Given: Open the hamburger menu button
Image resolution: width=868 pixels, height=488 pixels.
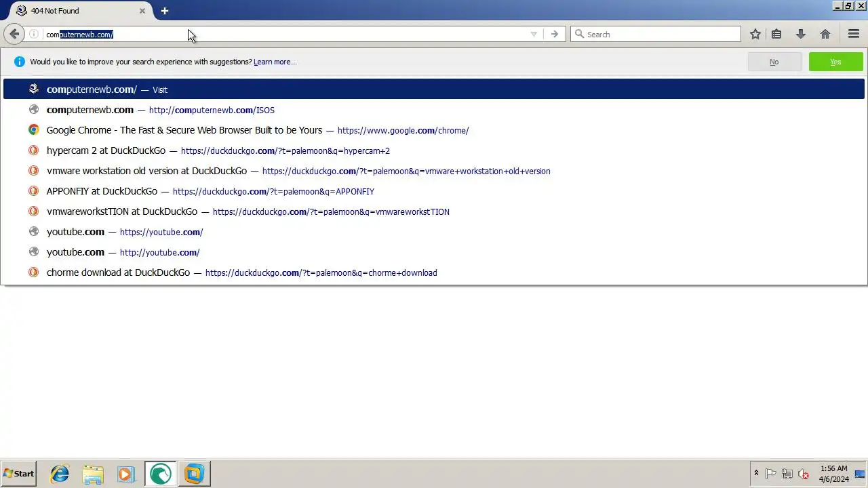Looking at the screenshot, I should pos(854,34).
